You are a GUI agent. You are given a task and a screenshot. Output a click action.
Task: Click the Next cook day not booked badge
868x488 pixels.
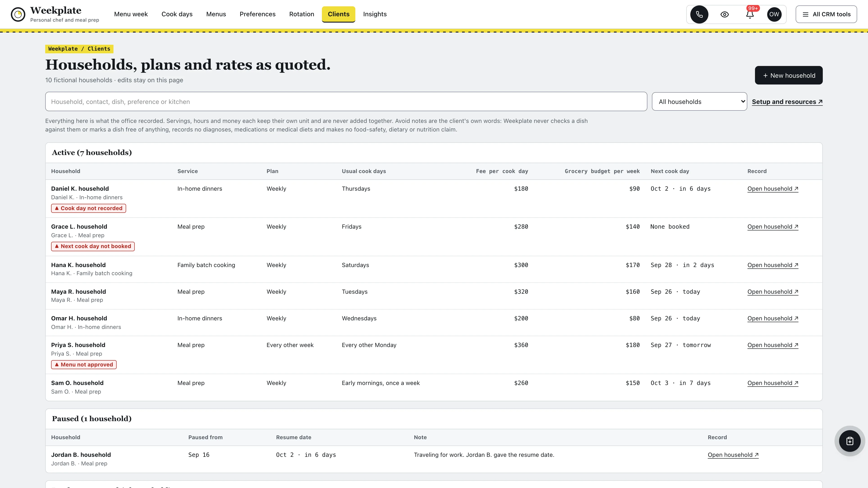pos(93,246)
